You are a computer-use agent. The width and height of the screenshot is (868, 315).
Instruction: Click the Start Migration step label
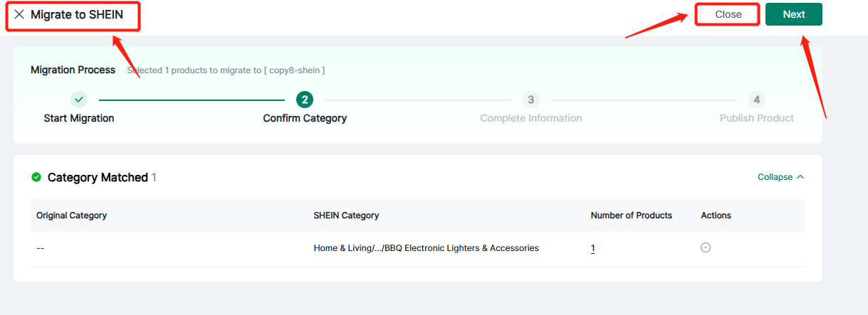[x=79, y=118]
